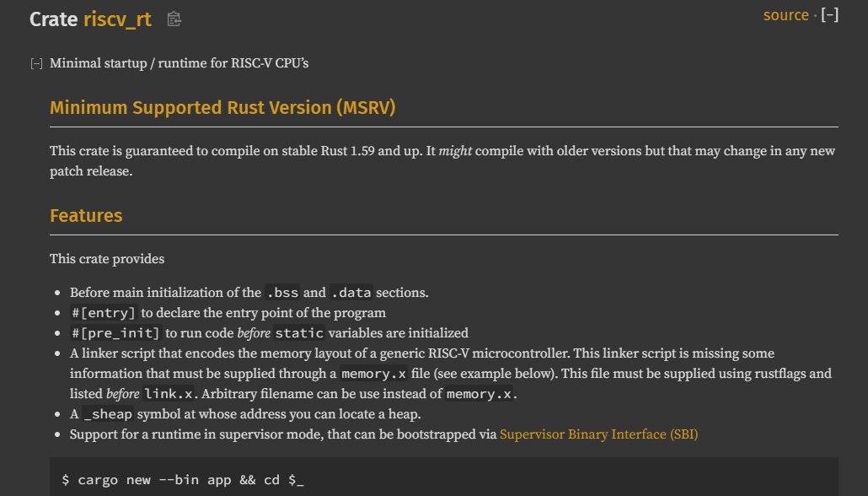
Task: Click the italic word "might"
Action: pos(456,151)
